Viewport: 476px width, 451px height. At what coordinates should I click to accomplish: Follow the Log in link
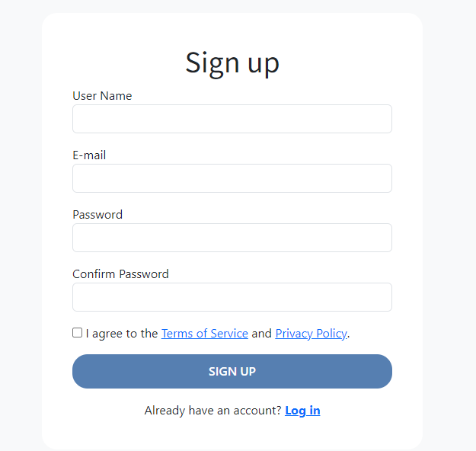[302, 411]
